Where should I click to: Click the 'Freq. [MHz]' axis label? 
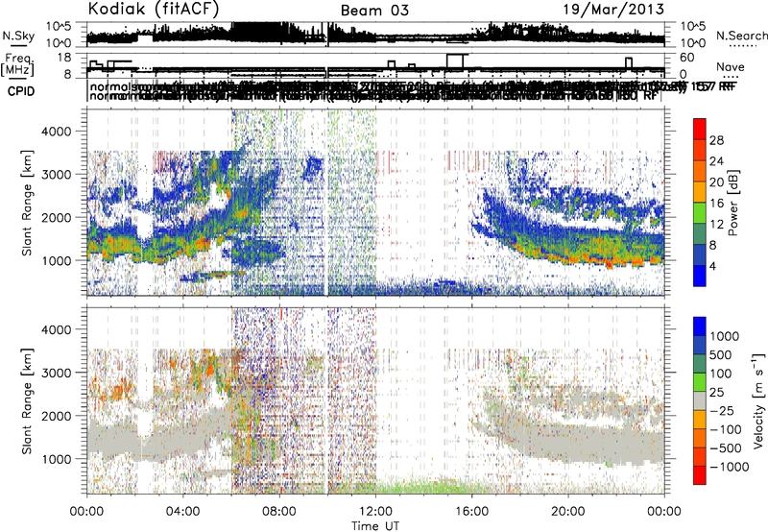click(17, 65)
